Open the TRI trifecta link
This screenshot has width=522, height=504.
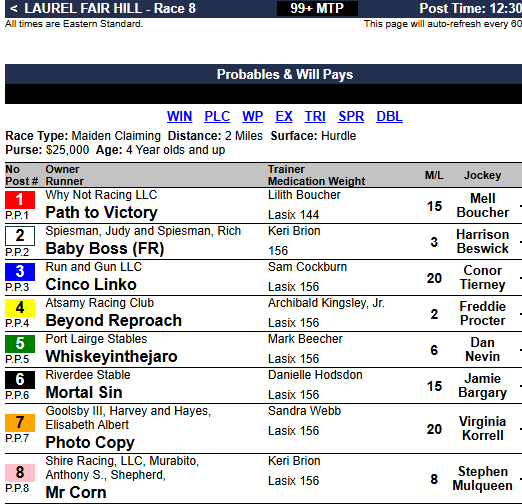coord(315,116)
